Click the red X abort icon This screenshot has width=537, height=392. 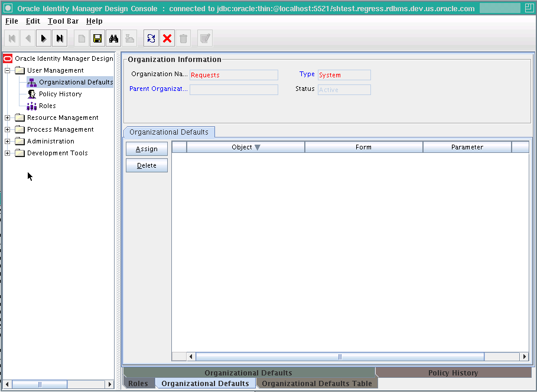[167, 38]
